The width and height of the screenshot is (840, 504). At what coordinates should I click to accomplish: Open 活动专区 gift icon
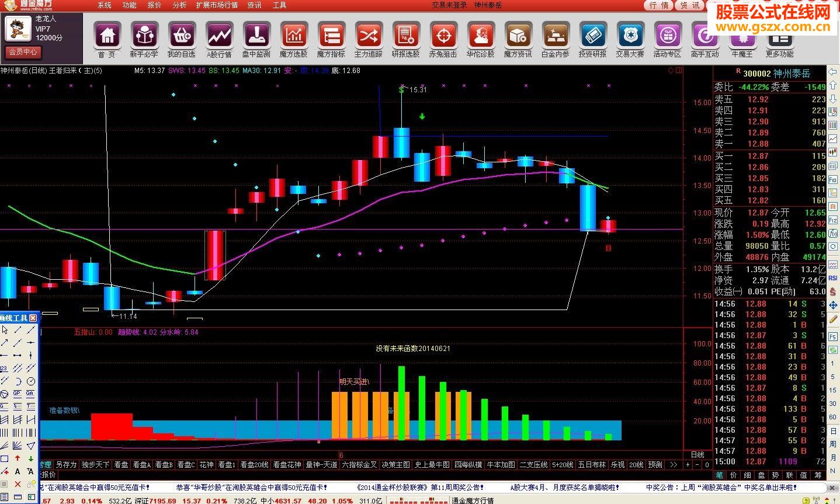click(x=667, y=34)
